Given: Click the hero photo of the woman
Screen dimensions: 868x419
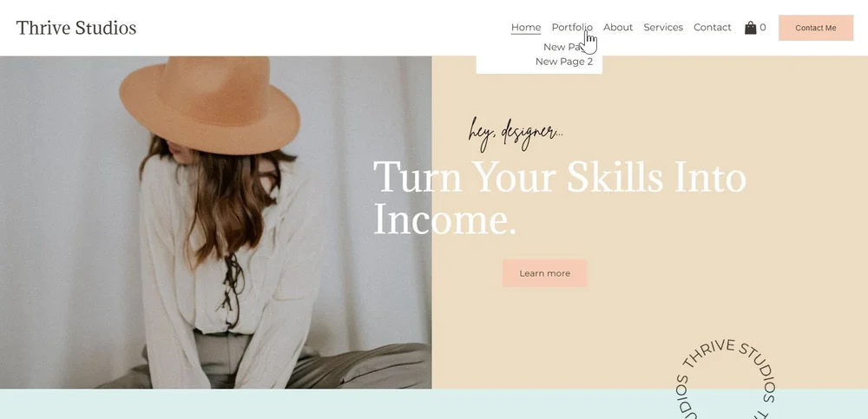Looking at the screenshot, I should 215,222.
